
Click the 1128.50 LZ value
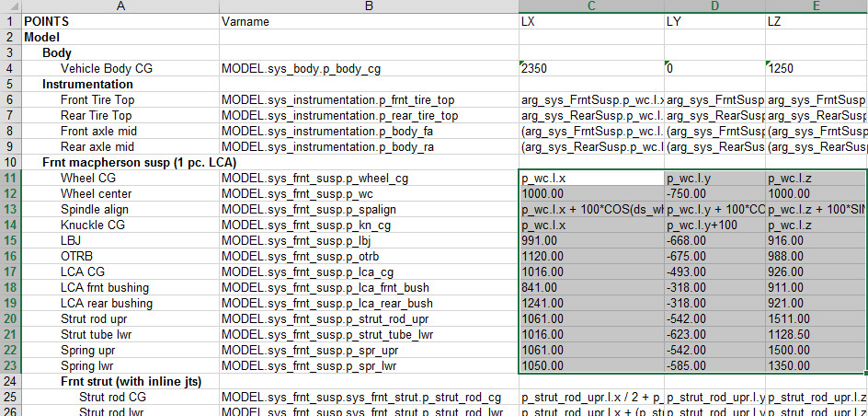click(817, 335)
